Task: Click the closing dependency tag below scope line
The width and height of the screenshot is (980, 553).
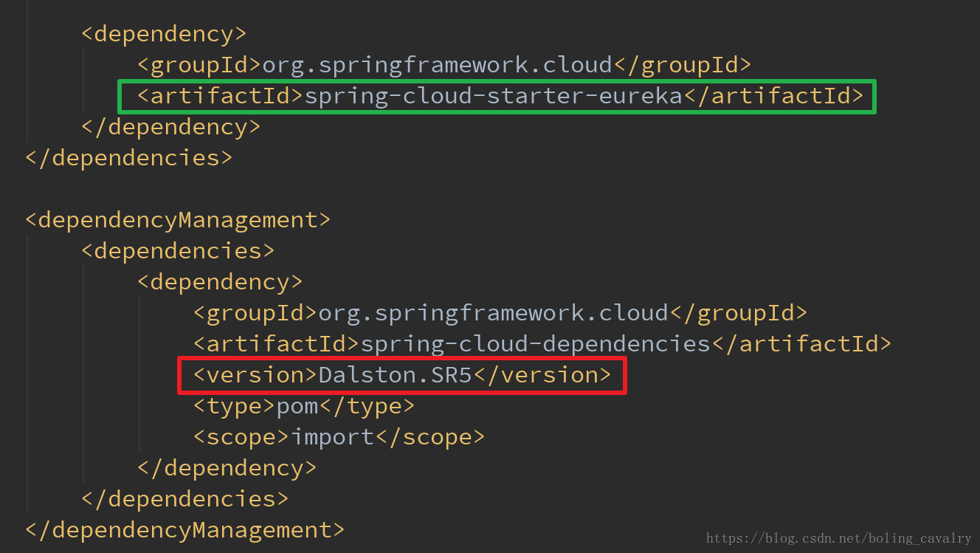Action: (227, 468)
